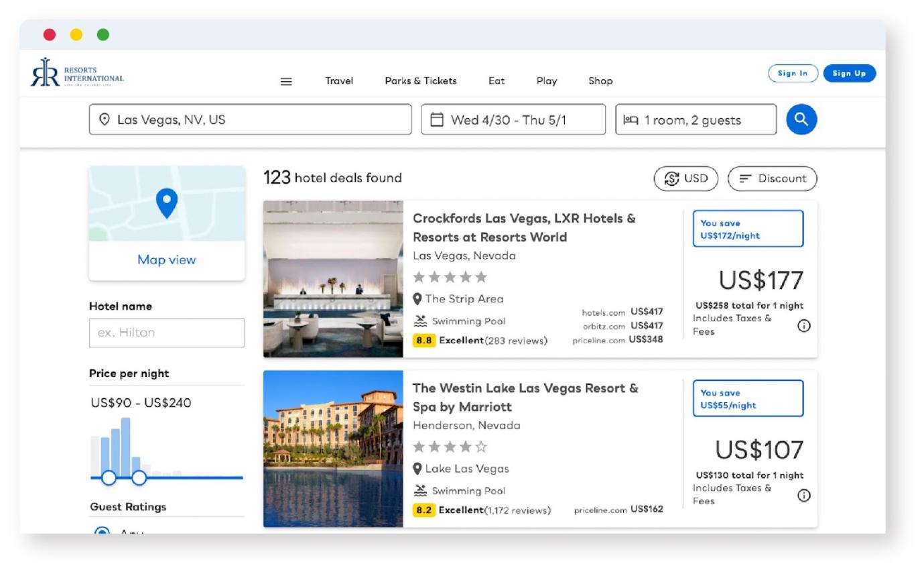Click the bed icon in guests field

tap(631, 120)
